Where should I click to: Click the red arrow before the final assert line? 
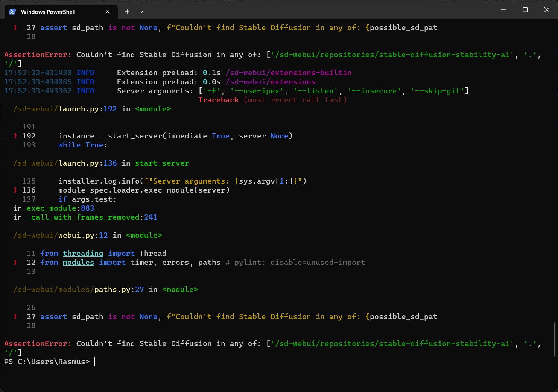[15, 316]
